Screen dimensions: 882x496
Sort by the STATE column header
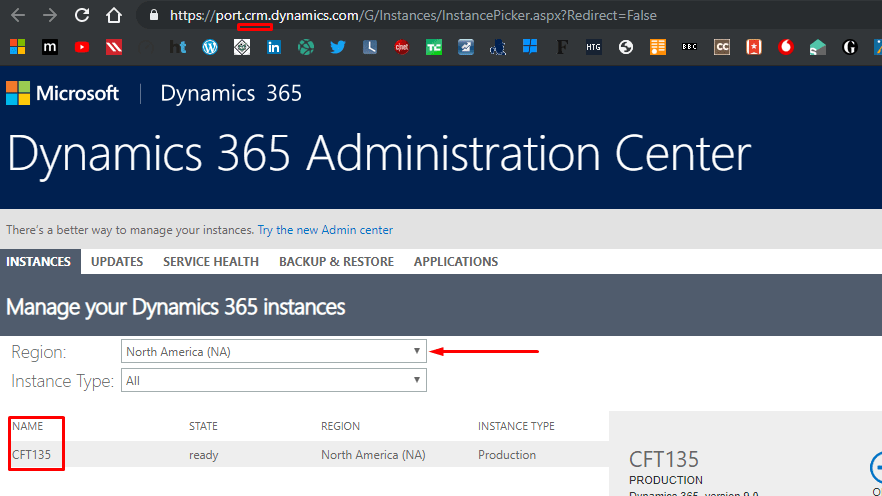tap(203, 426)
